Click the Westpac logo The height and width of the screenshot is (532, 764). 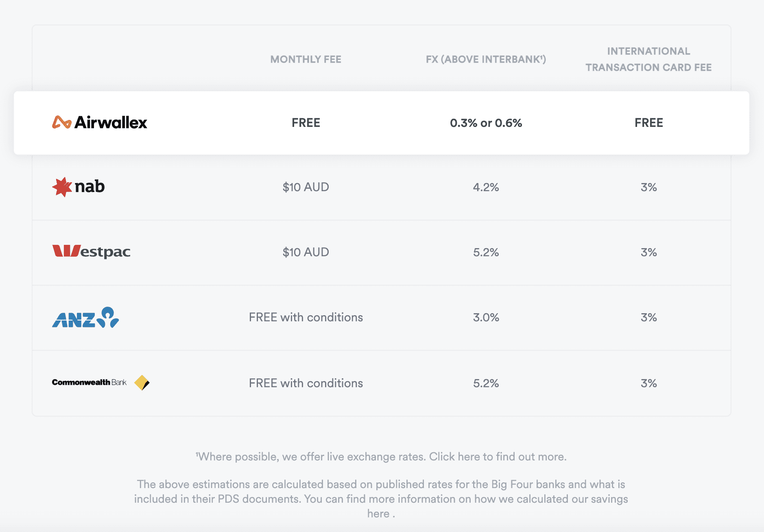pos(91,252)
